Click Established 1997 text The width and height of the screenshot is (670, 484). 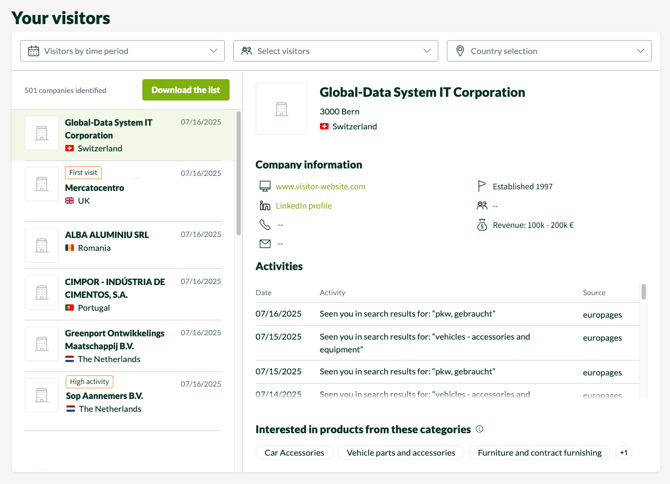click(522, 186)
